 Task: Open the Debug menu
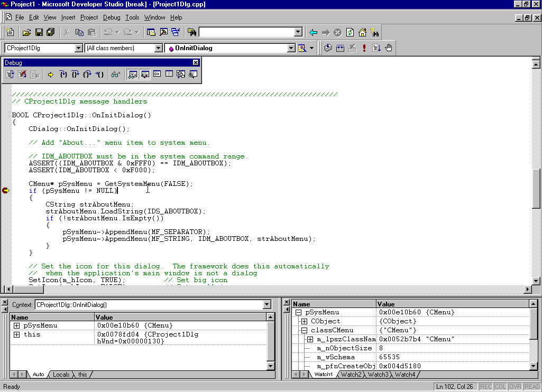[112, 17]
